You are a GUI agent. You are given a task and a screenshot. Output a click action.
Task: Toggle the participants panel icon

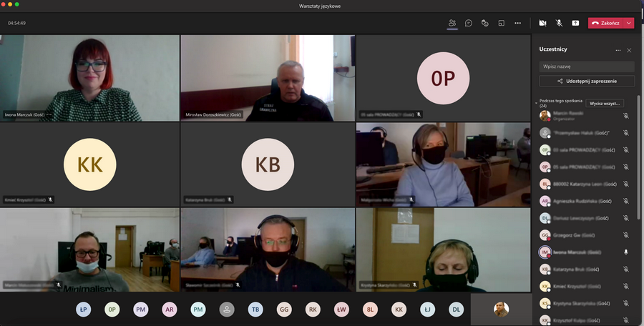[452, 23]
